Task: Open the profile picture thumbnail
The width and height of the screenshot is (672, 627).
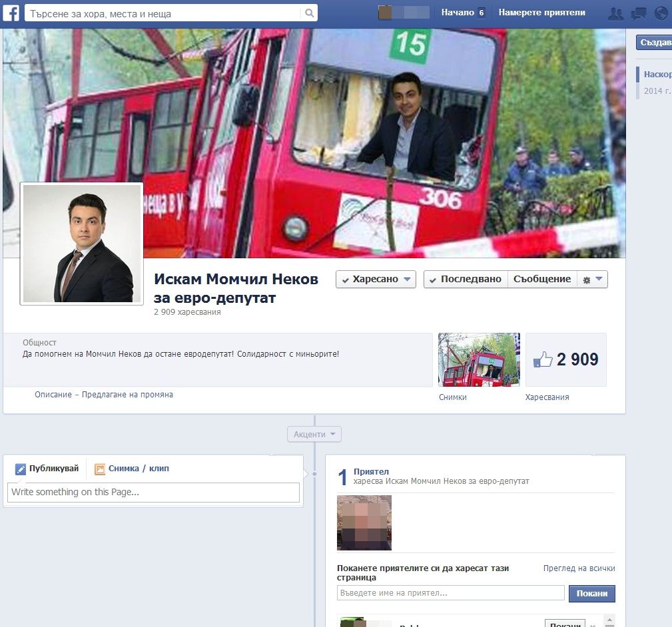Action: point(81,244)
